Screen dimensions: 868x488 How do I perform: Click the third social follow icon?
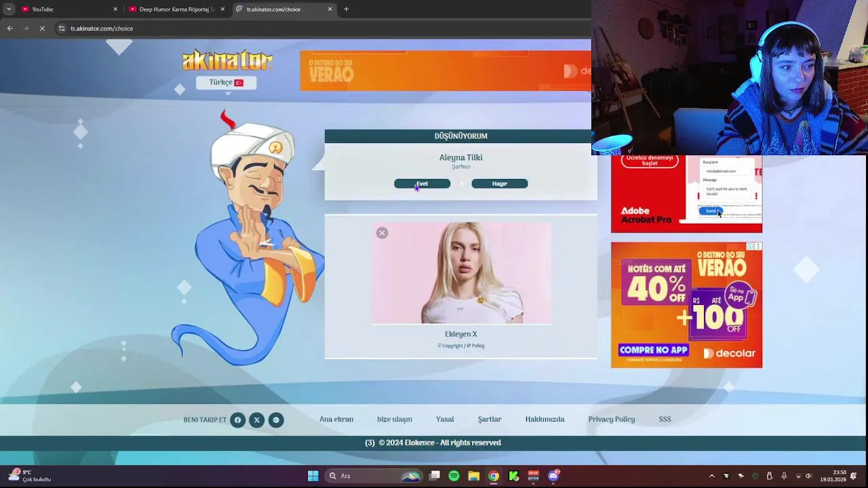275,420
